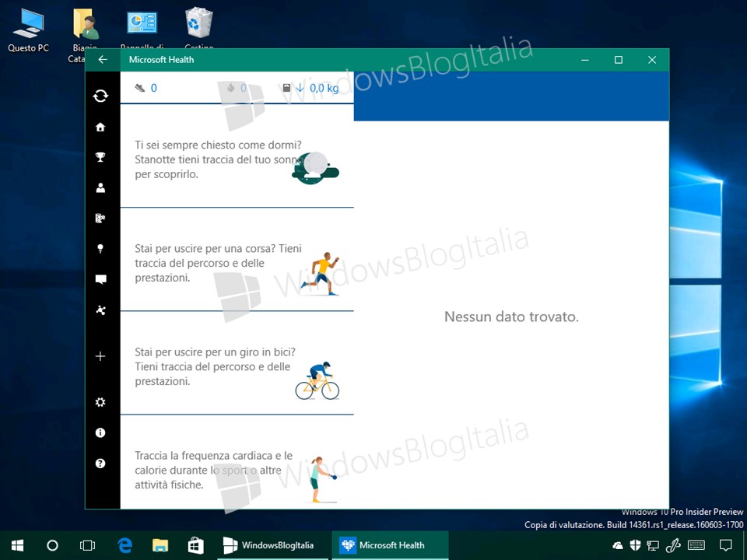Open the chat bubble sidebar icon
747x560 pixels.
100,279
